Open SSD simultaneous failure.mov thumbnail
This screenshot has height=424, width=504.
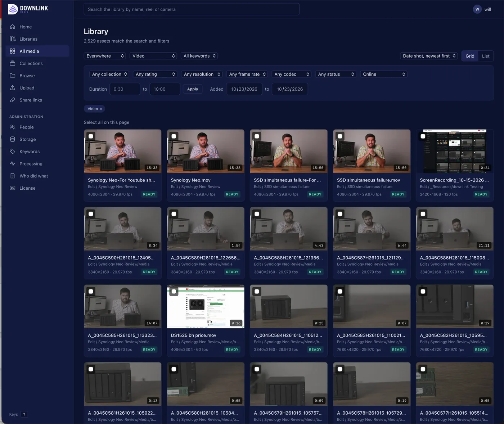pyautogui.click(x=372, y=151)
